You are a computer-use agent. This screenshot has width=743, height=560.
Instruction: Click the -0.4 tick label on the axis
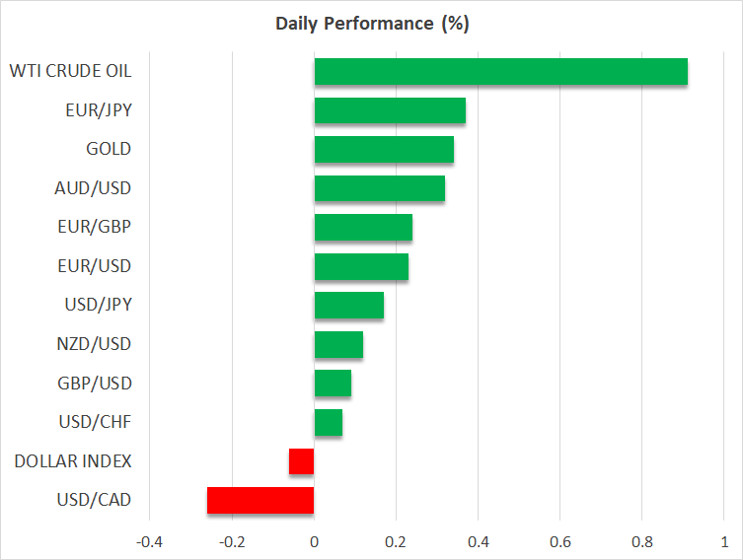pos(149,541)
